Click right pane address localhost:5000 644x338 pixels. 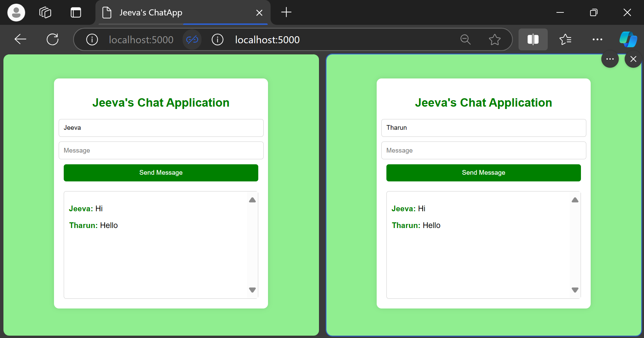tap(267, 40)
